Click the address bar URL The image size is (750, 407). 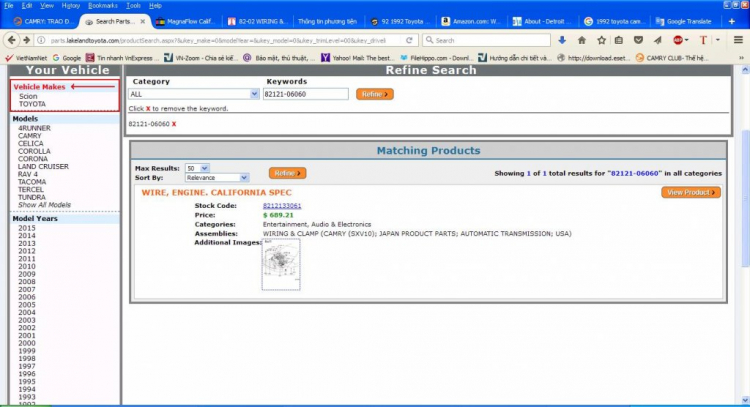click(218, 41)
